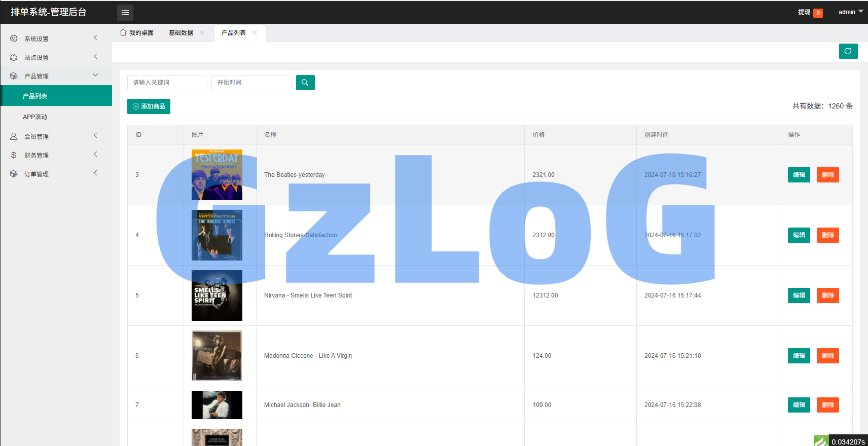Open the Nirvana album cover image
The height and width of the screenshot is (446, 868).
coord(217,295)
